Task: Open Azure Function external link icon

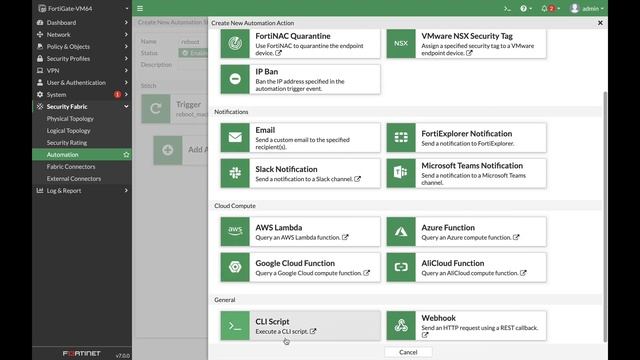Action: tap(516, 237)
